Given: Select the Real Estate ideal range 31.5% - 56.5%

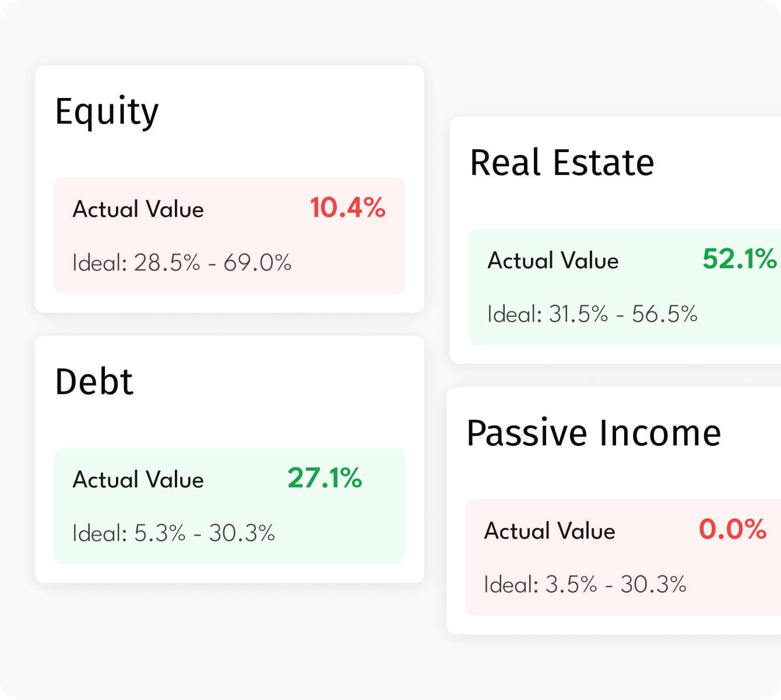Looking at the screenshot, I should pos(592,314).
